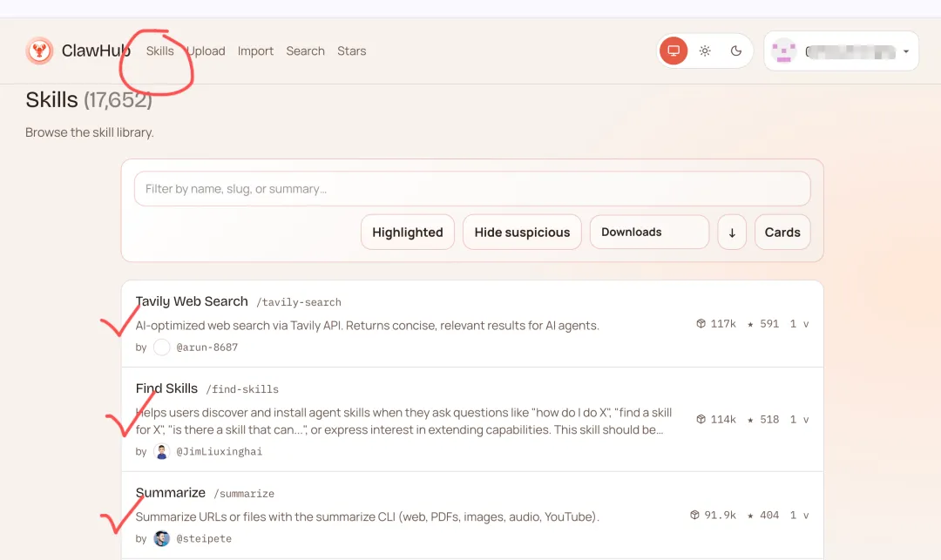The height and width of the screenshot is (560, 941).
Task: Click the /find-skills slug
Action: click(x=242, y=389)
